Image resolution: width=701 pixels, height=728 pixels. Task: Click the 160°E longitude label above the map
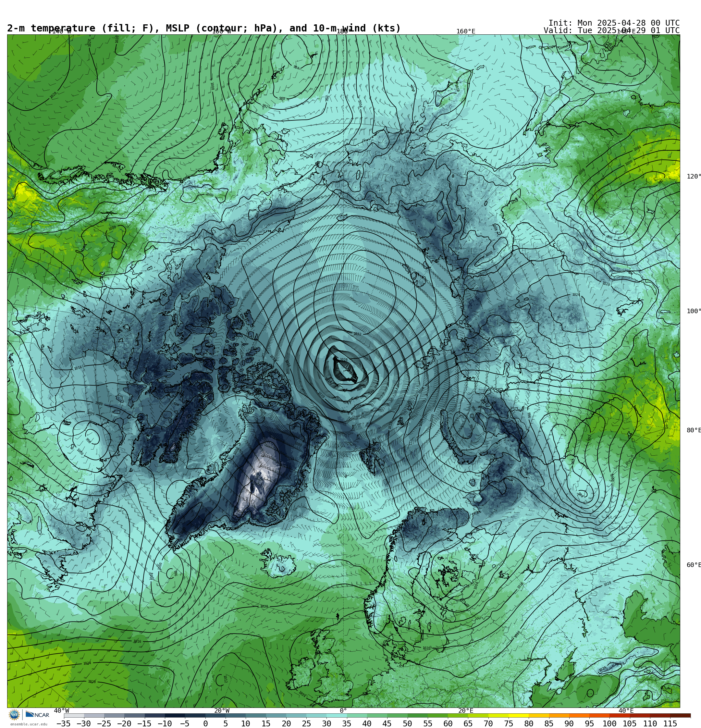click(466, 31)
